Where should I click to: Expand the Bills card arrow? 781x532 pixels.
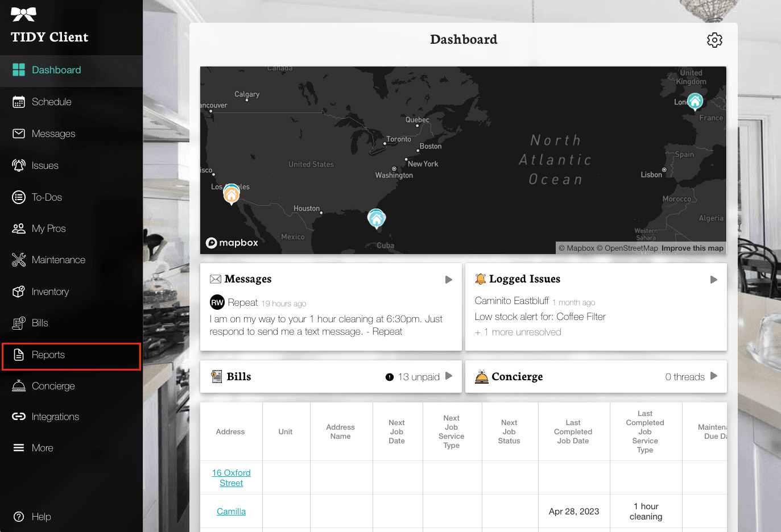(x=448, y=376)
